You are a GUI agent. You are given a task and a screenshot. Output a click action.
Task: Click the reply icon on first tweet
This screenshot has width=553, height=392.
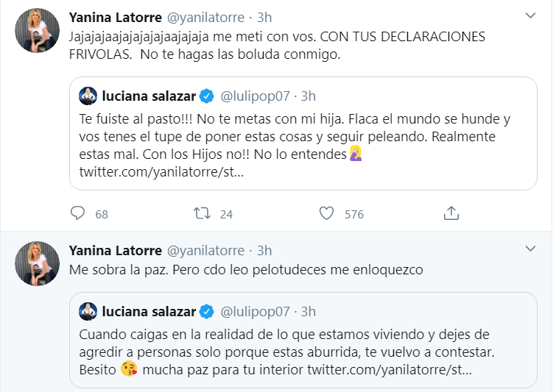[78, 213]
